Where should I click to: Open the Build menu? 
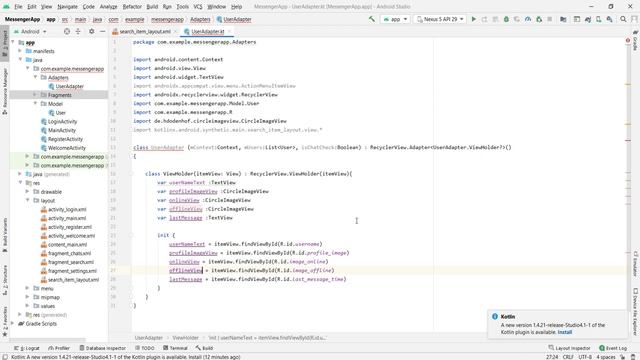pyautogui.click(x=152, y=7)
